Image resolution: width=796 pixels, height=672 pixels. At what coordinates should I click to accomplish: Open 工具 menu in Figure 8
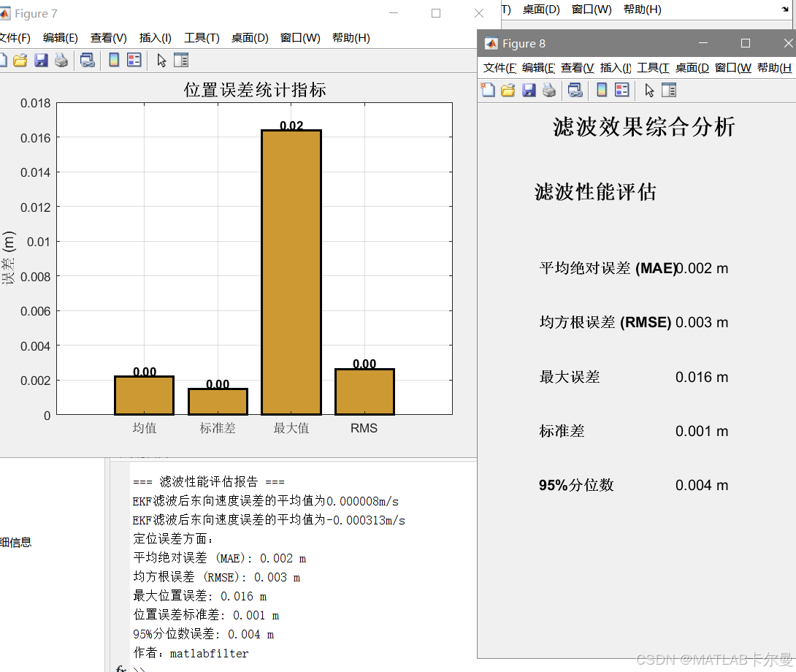654,67
